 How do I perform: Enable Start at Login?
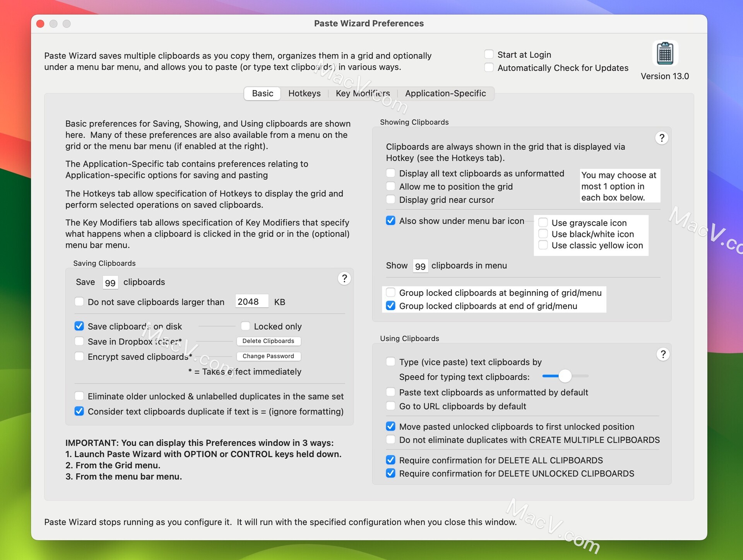(x=489, y=54)
